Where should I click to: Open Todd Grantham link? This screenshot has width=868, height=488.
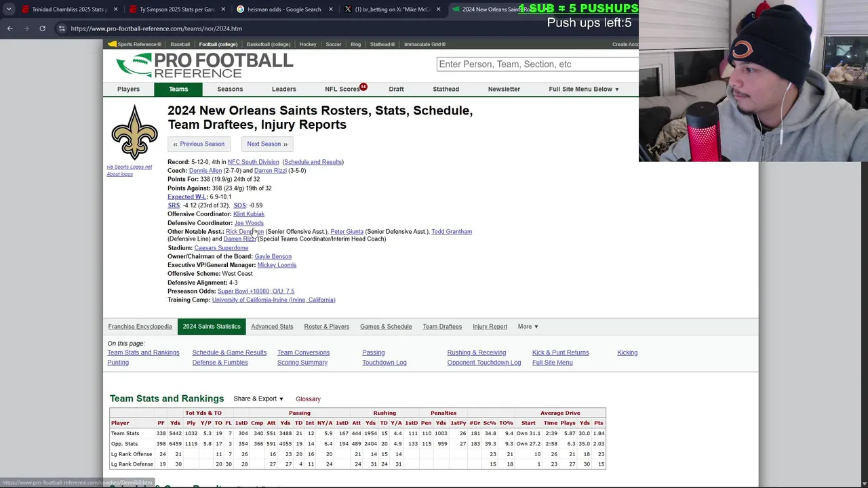[x=452, y=232]
